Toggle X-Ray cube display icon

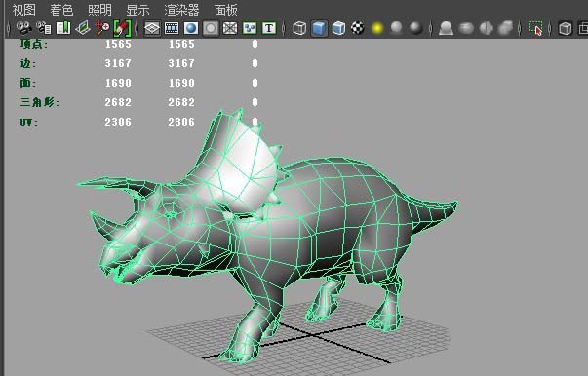[x=566, y=28]
